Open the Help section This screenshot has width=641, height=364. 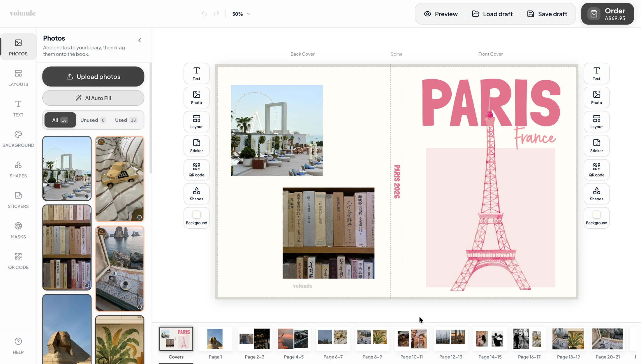[18, 346]
